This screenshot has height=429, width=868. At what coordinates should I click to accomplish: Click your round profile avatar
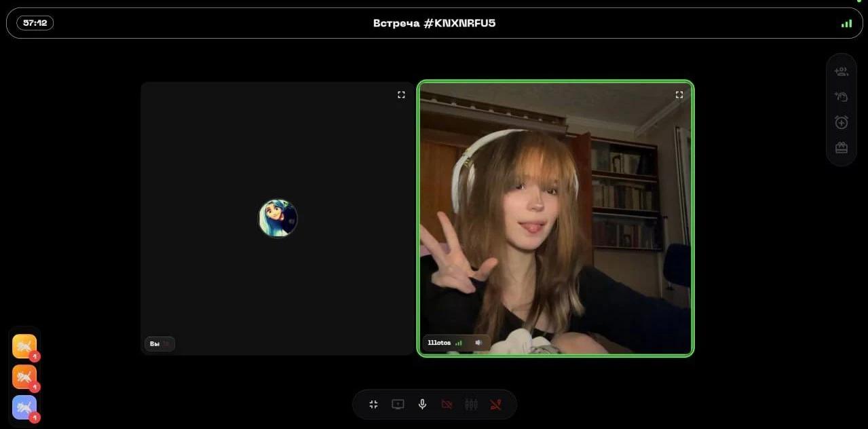pyautogui.click(x=278, y=218)
